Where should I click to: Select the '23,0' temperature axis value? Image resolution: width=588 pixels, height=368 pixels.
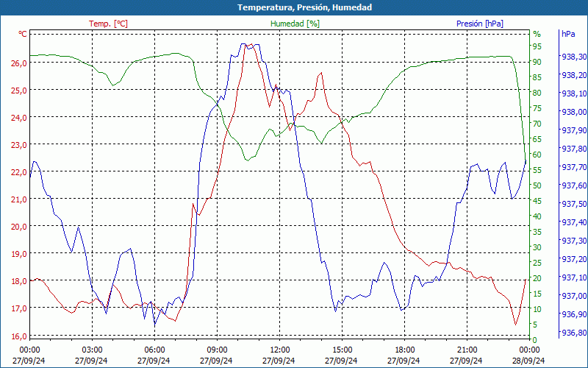(19, 144)
